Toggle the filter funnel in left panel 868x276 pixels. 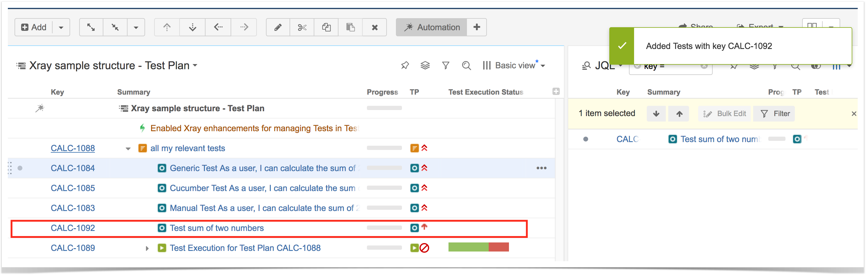(446, 65)
